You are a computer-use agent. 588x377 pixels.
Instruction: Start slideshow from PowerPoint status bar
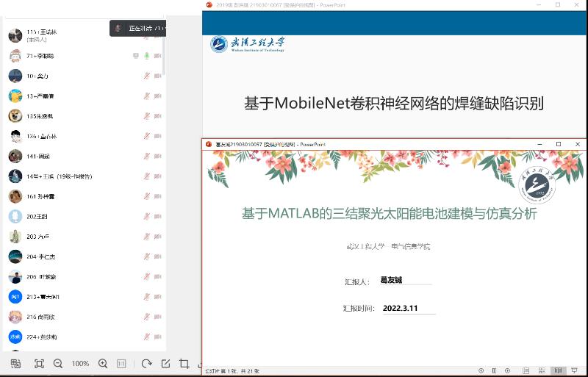point(573,370)
